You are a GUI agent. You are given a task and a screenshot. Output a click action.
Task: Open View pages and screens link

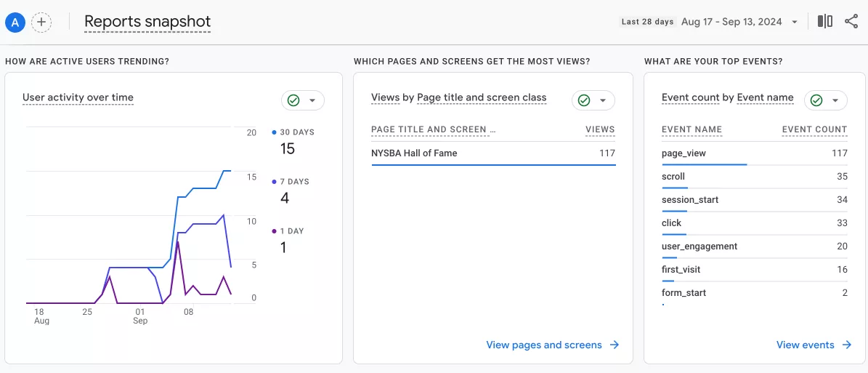point(544,345)
